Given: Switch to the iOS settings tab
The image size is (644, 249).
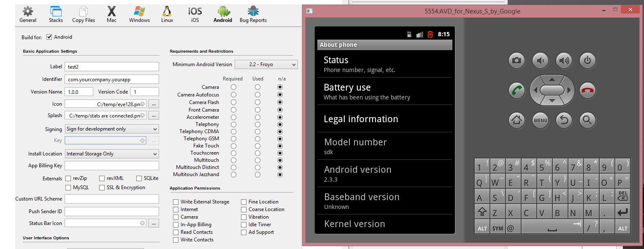Looking at the screenshot, I should [x=195, y=14].
